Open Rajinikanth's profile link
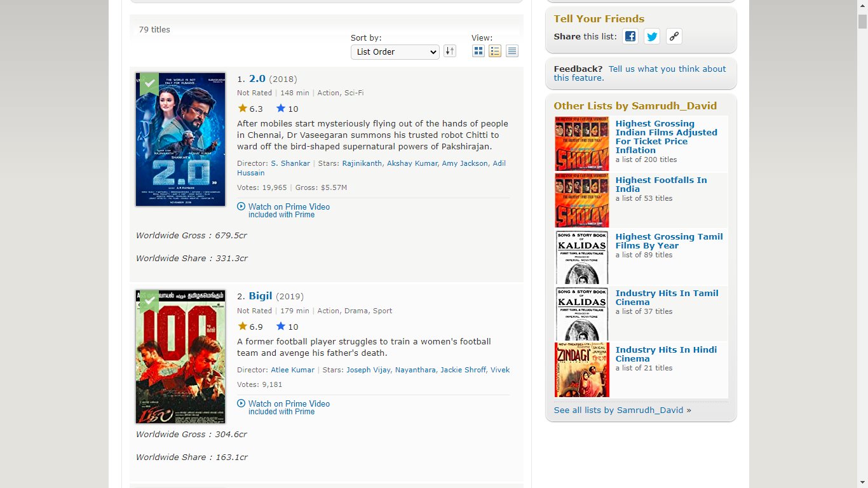Viewport: 868px width, 488px height. [362, 163]
